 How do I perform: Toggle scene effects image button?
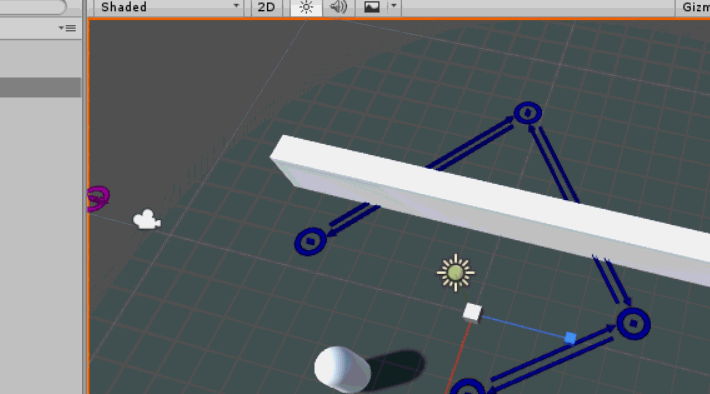[372, 7]
